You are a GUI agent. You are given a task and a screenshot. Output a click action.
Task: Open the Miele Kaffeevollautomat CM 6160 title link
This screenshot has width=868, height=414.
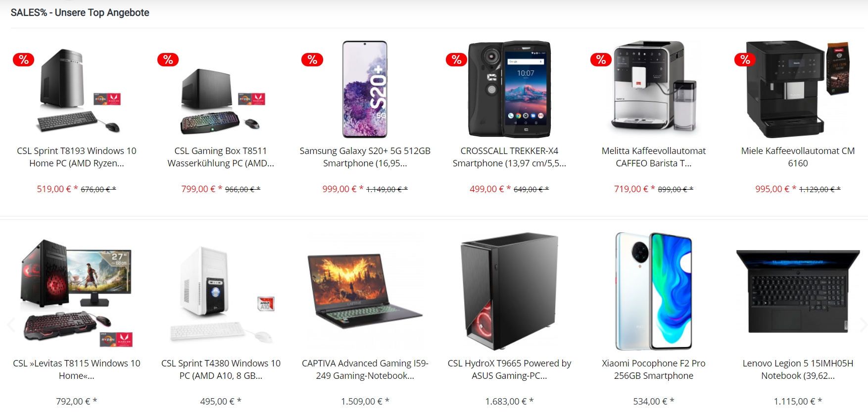(x=798, y=157)
